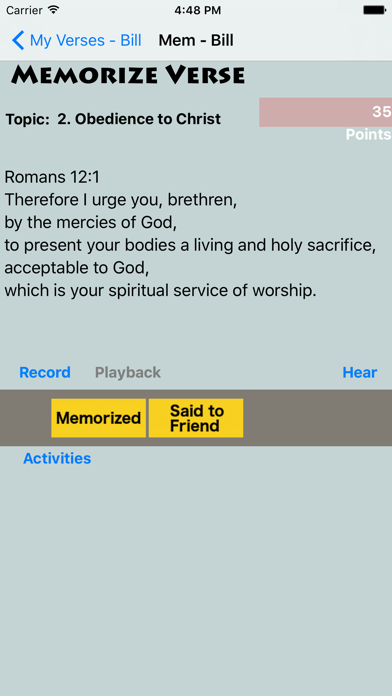The height and width of the screenshot is (696, 392).
Task: Tap the Romans 12:1 verse reference
Action: [x=52, y=177]
